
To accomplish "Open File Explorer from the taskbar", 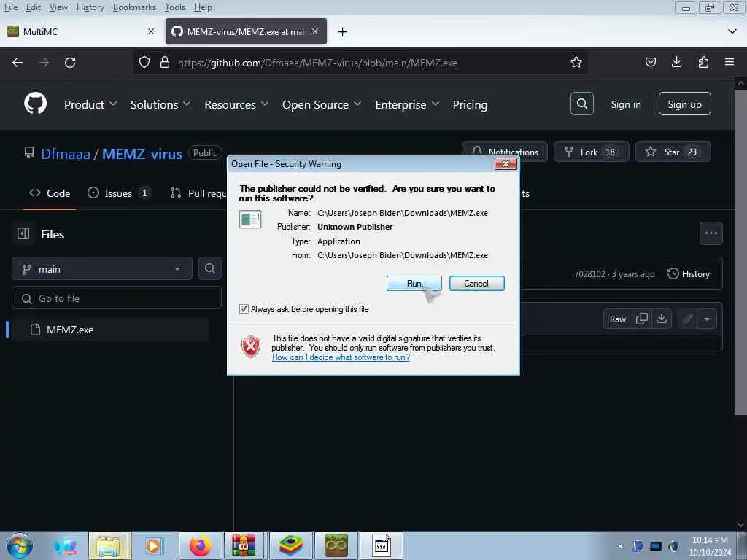I will tap(109, 545).
